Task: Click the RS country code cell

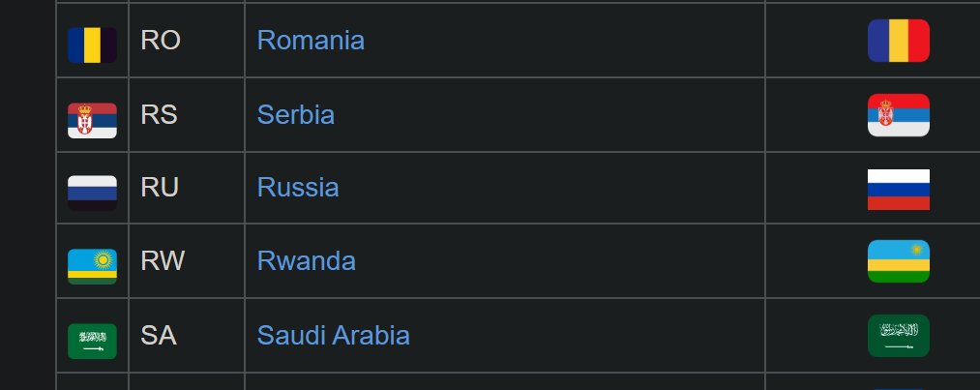Action: tap(159, 115)
